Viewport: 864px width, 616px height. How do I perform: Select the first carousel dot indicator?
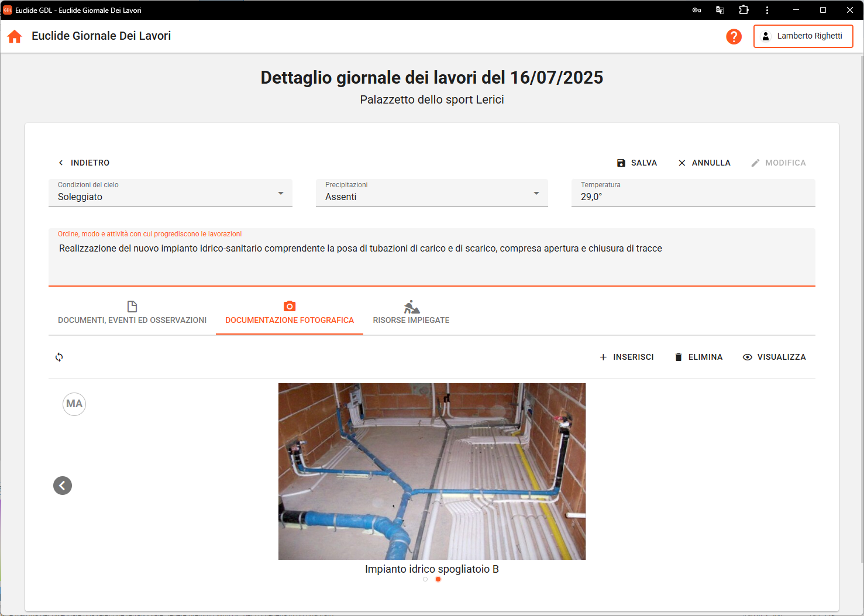[x=425, y=579]
